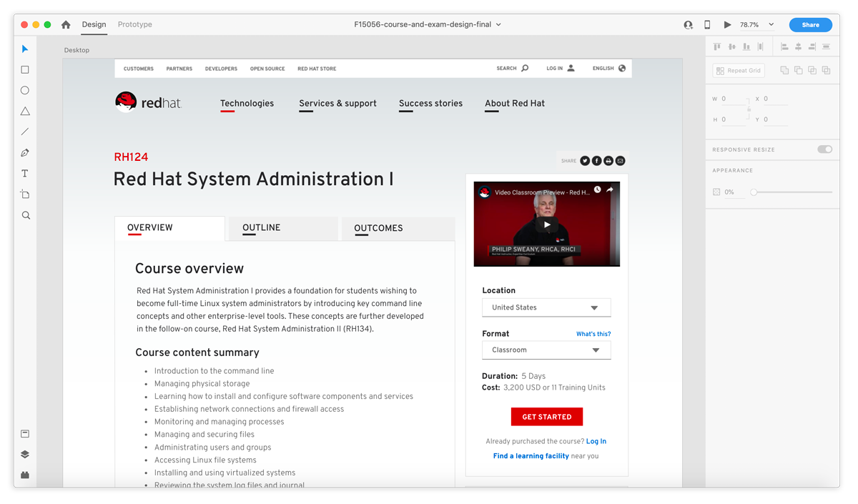Play the Video Classroom Preview thumbnail
Image resolution: width=858 pixels, height=504 pixels.
tap(547, 224)
